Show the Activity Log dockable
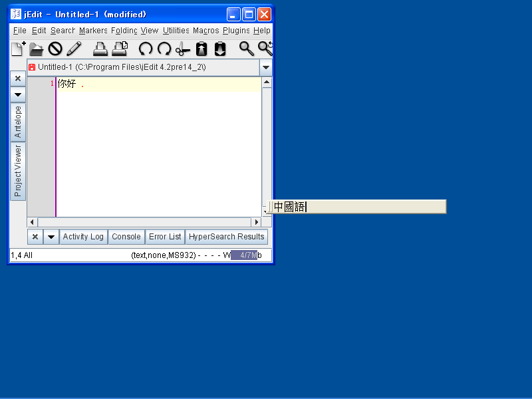The image size is (532, 399). pyautogui.click(x=83, y=237)
